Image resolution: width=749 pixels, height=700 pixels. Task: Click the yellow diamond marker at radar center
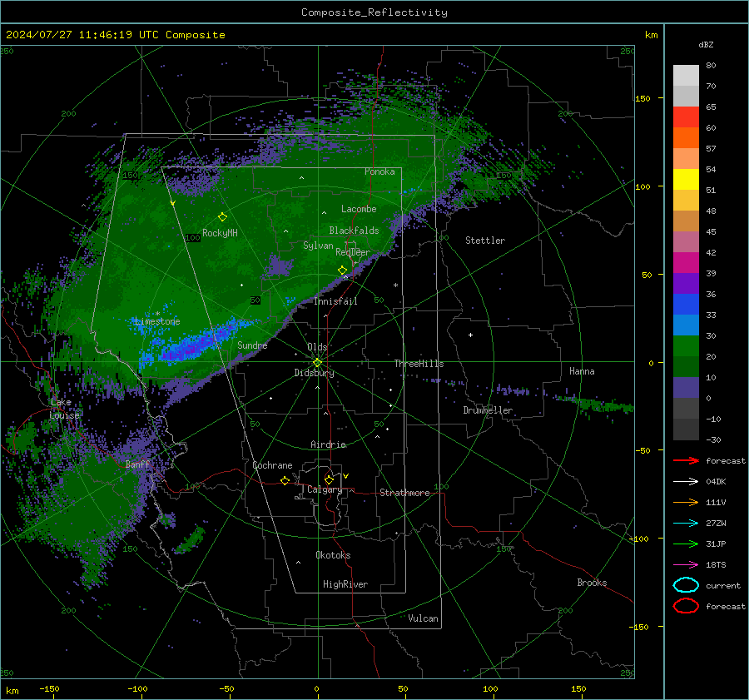pyautogui.click(x=318, y=363)
